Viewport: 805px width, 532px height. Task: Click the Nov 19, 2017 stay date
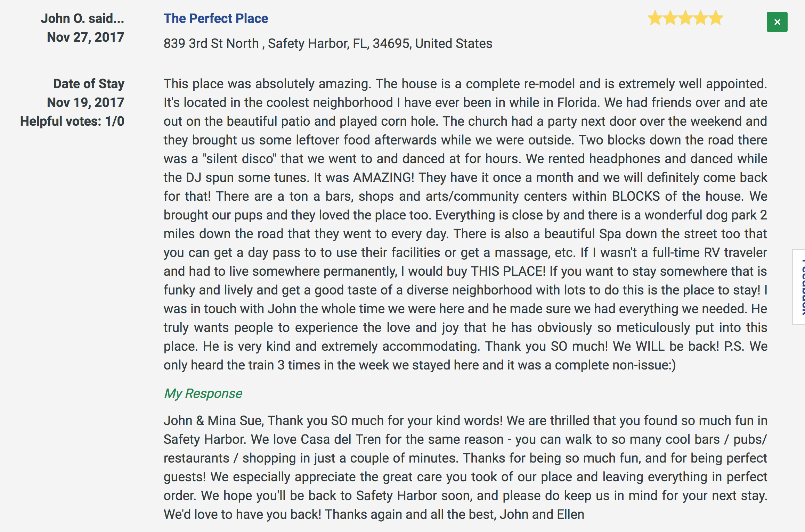point(86,102)
